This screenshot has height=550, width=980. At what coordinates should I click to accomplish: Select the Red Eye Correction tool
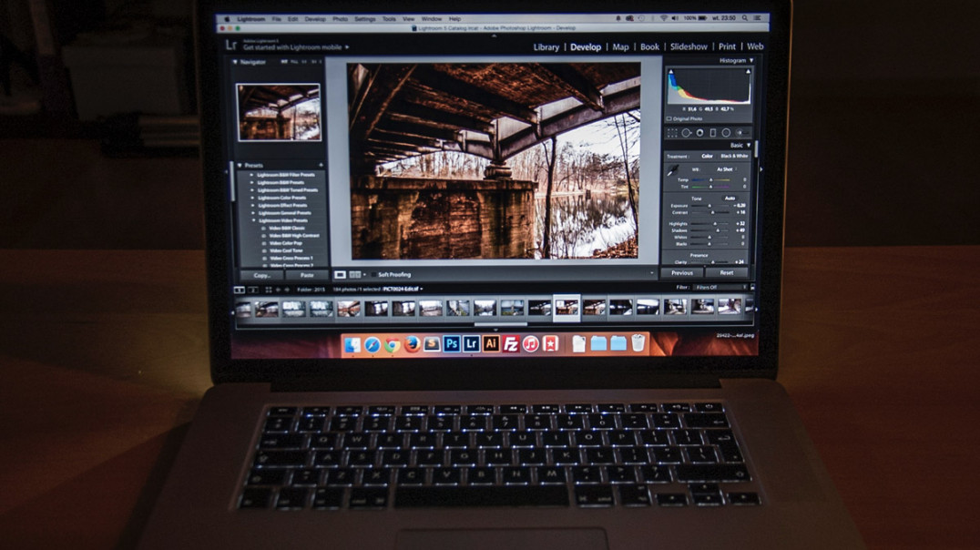(700, 133)
